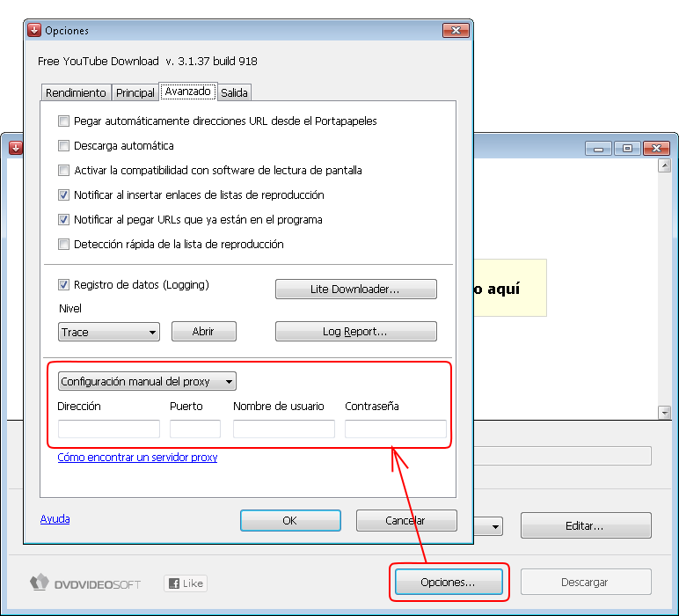Uncheck Notificar al insertar enlaces de listas

pyautogui.click(x=63, y=195)
